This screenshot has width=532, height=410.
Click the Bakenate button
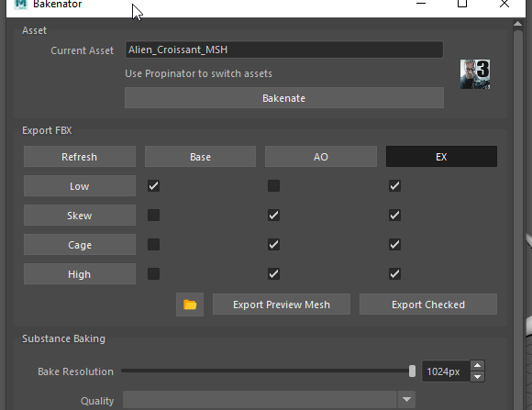(x=284, y=98)
